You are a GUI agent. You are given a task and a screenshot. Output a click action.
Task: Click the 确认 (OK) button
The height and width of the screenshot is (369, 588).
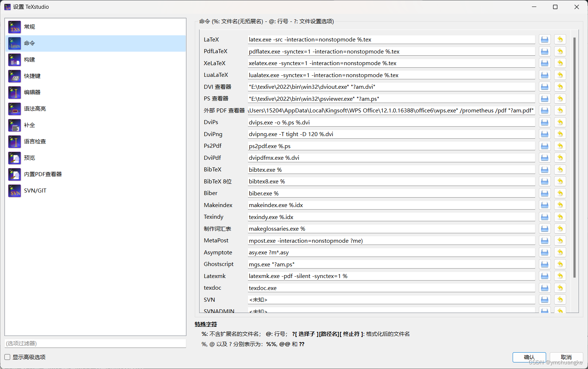pos(529,357)
